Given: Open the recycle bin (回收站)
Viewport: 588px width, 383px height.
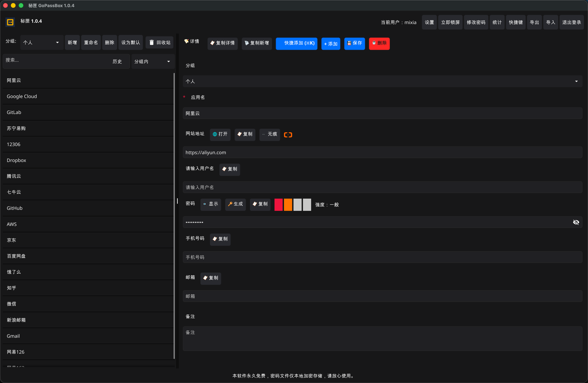Looking at the screenshot, I should (x=160, y=43).
